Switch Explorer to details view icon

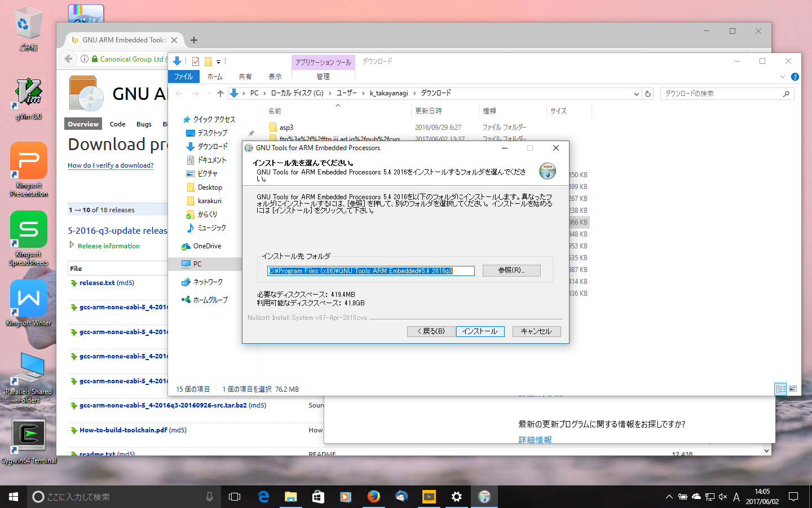[x=780, y=389]
